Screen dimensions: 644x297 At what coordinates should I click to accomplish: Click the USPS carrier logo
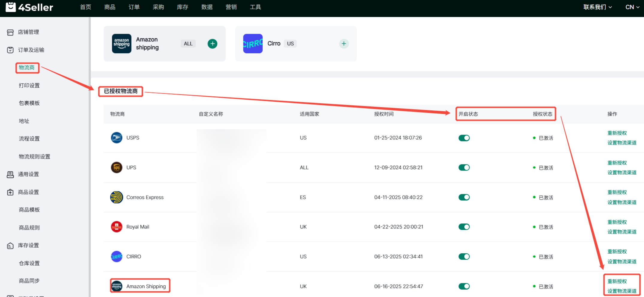(116, 138)
